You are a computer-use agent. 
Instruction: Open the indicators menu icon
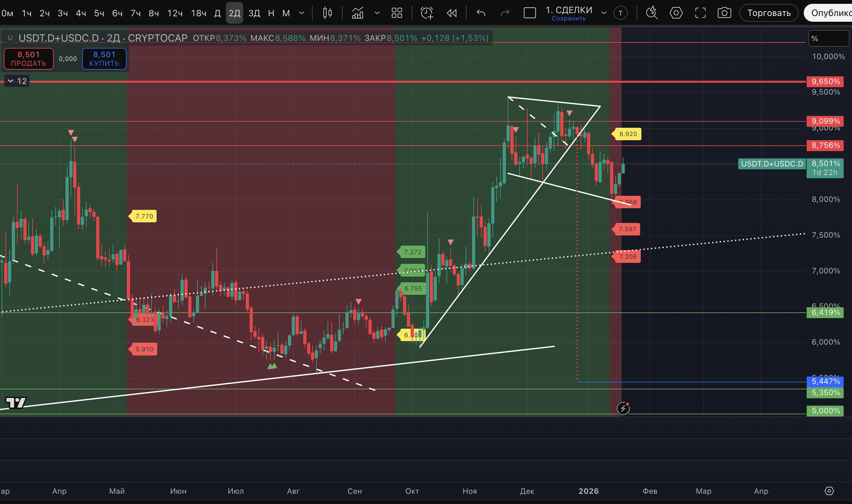pos(357,13)
